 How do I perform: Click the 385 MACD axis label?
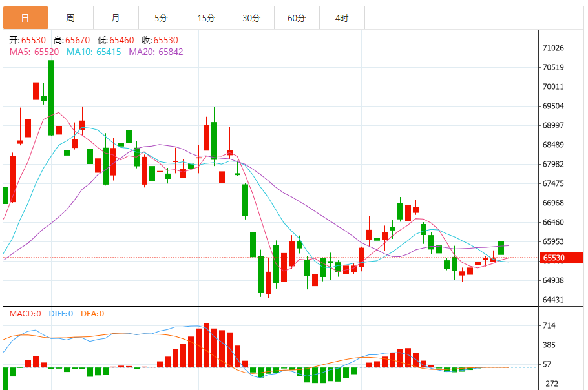click(x=549, y=345)
